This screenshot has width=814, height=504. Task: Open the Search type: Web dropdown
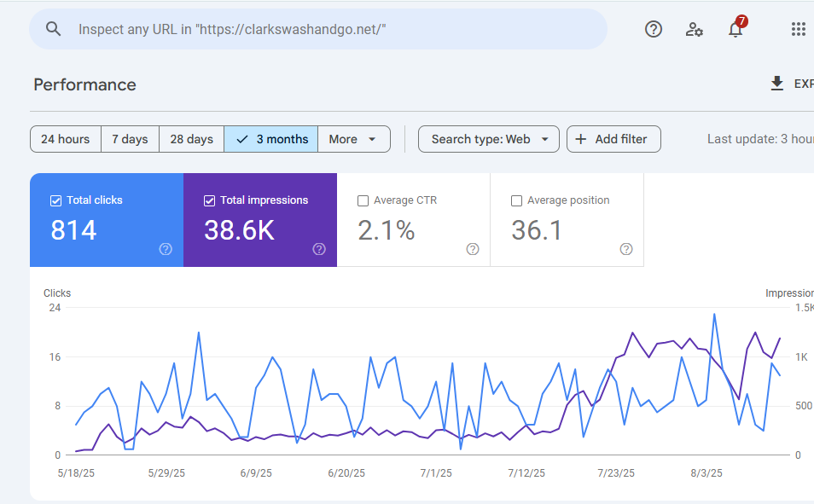[489, 139]
